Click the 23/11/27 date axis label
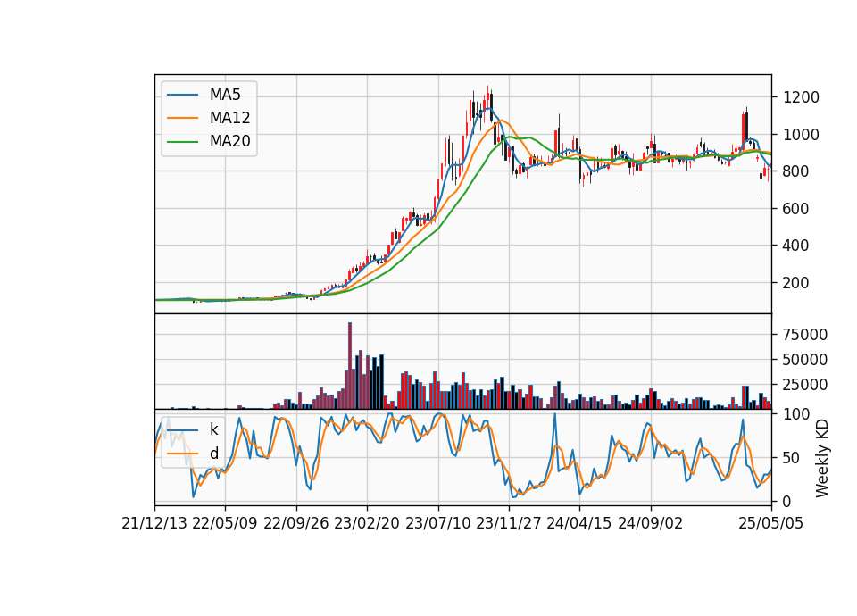Screen dimensions: 857x616 coord(509,523)
